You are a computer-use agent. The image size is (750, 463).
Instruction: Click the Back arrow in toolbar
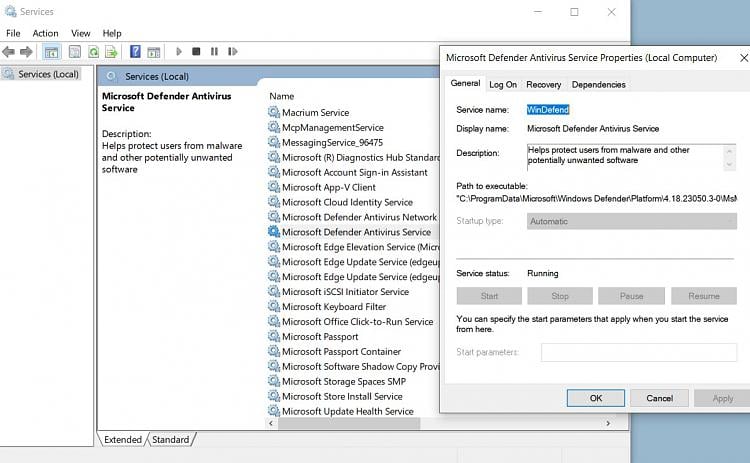(x=9, y=51)
